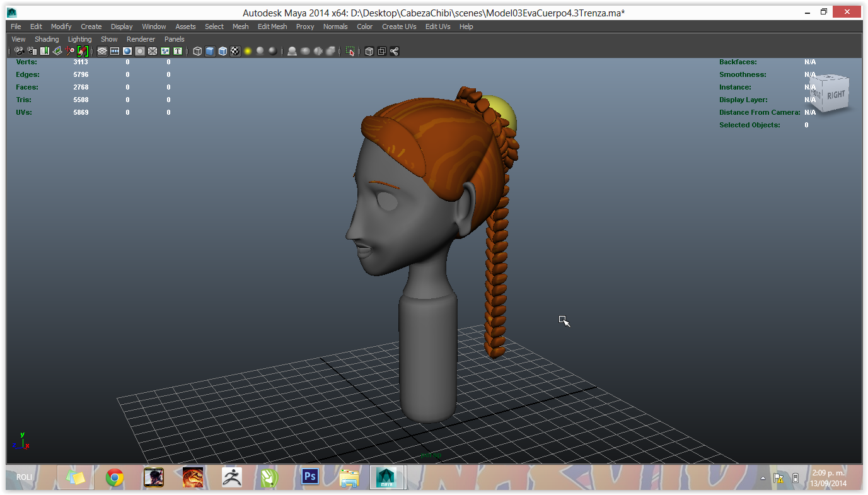Open the Help menu
Screen dimensions: 868x495
466,26
